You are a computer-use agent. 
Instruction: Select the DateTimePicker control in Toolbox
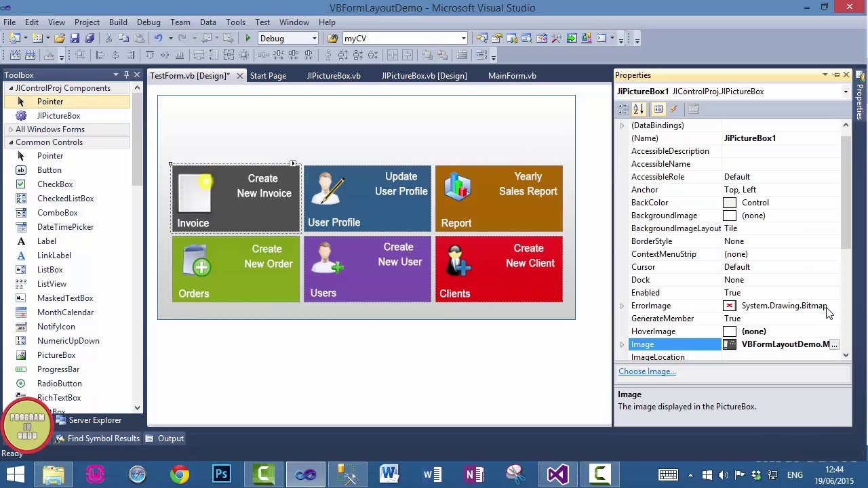66,227
